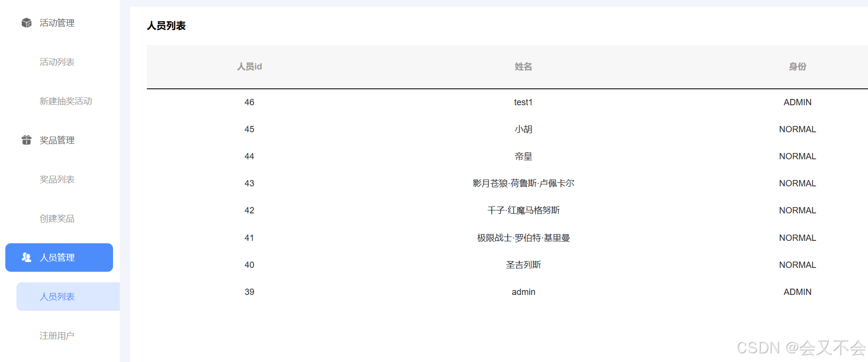Image resolution: width=868 pixels, height=362 pixels.
Task: Click the 姓名 column header
Action: 523,67
